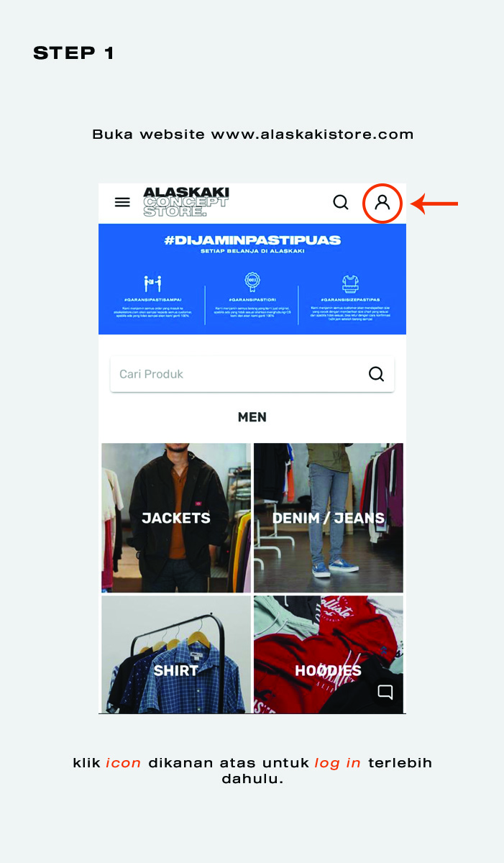Screen dimensions: 504x863
Task: Open the chat bubble icon
Action: point(385,692)
